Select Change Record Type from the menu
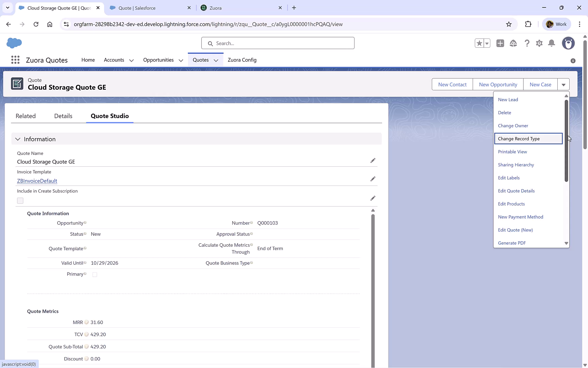The height and width of the screenshot is (368, 588). 519,139
